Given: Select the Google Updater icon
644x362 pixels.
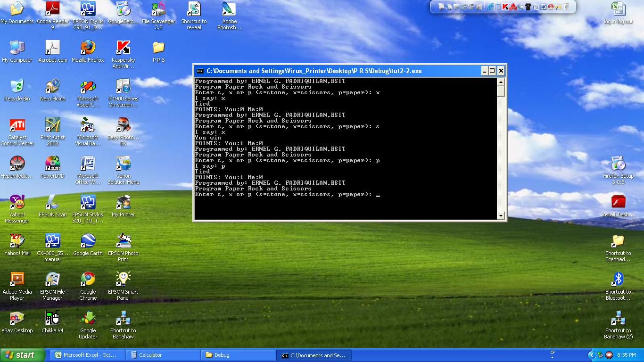Looking at the screenshot, I should [x=88, y=325].
